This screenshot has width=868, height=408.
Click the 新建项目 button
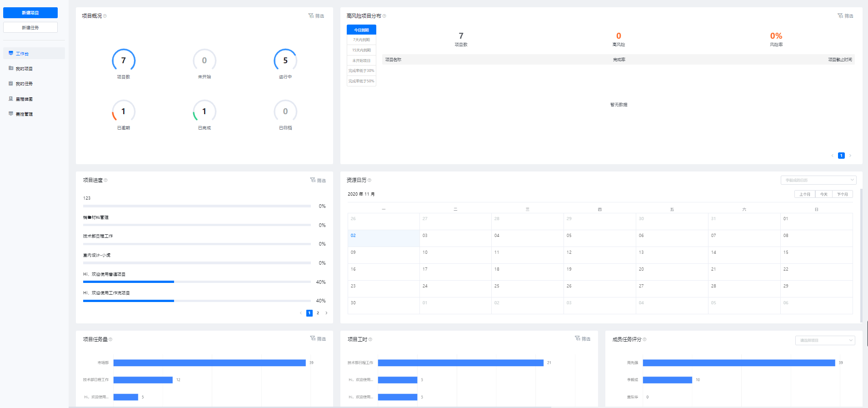pos(30,13)
